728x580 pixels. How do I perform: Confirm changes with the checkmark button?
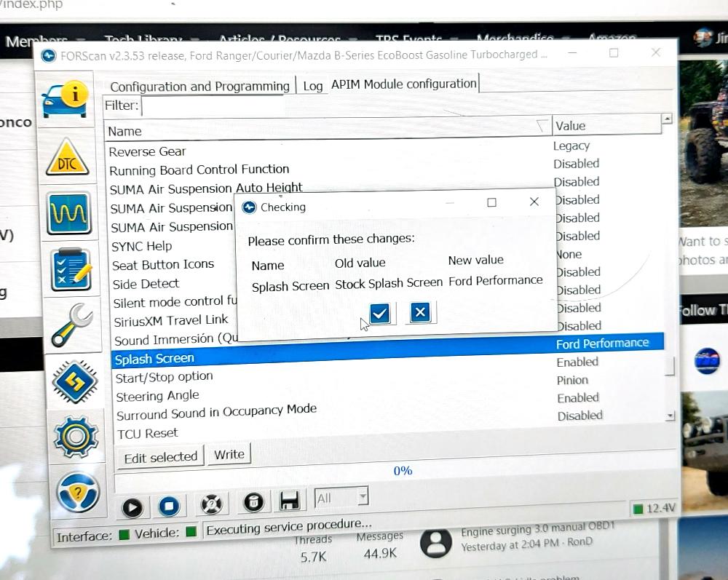[379, 314]
